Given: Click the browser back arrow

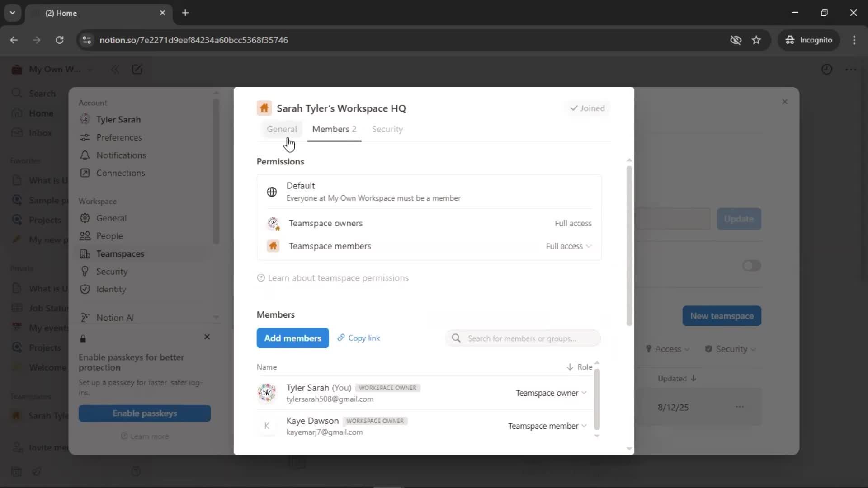Looking at the screenshot, I should (14, 40).
